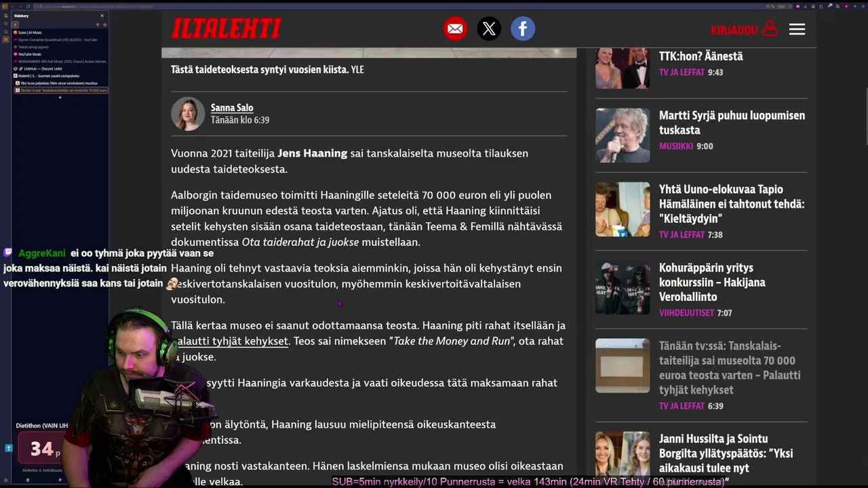This screenshot has height=488, width=868.
Task: Go back using the browser back arrow
Action: pyautogui.click(x=13, y=6)
